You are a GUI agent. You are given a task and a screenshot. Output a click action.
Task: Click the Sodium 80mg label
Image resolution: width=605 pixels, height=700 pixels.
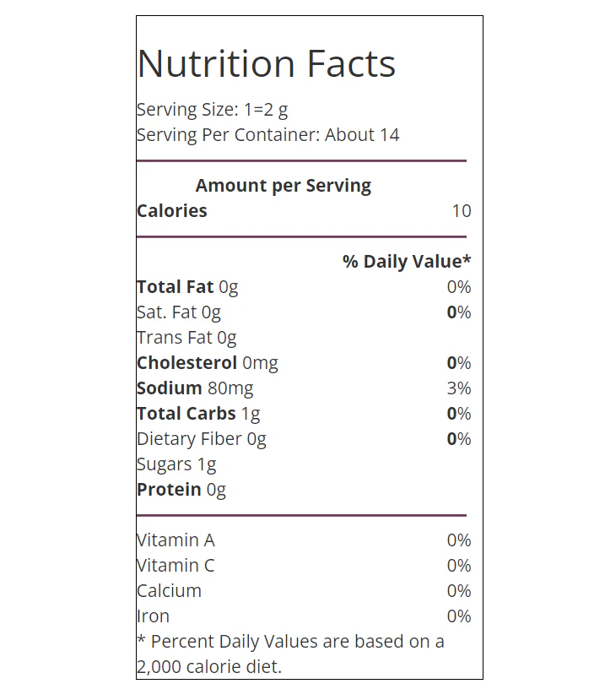point(195,388)
